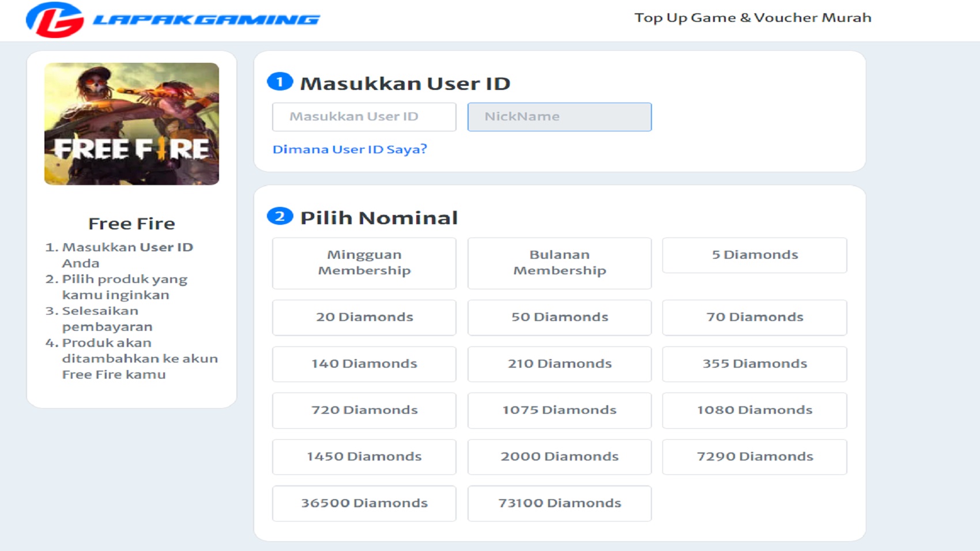
Task: Select the 7290 Diamonds nominal
Action: point(754,456)
